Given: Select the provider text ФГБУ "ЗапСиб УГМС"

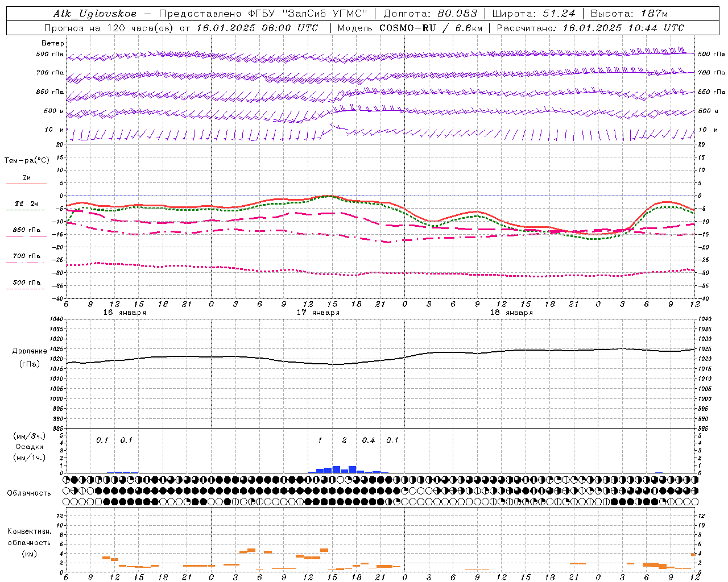Looking at the screenshot, I should [x=307, y=14].
